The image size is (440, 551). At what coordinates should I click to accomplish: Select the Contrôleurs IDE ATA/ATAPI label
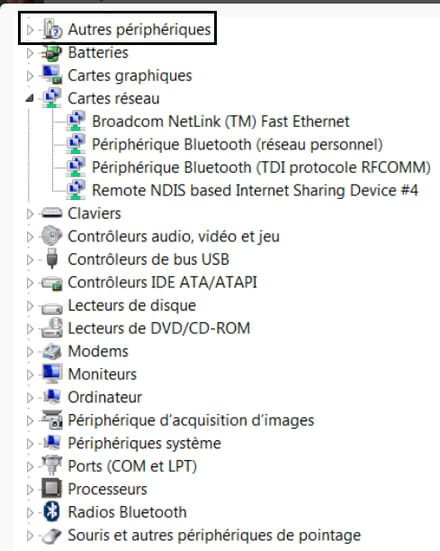pyautogui.click(x=162, y=282)
